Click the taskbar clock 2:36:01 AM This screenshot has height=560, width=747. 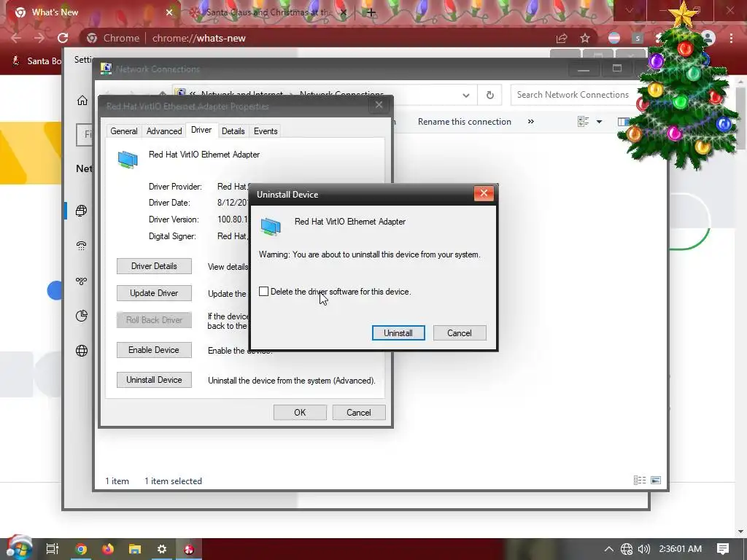pos(681,549)
